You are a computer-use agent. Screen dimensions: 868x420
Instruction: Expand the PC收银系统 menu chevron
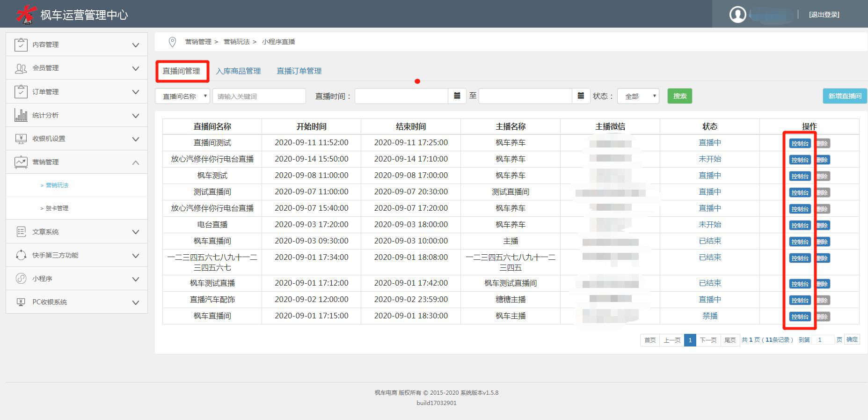pyautogui.click(x=136, y=302)
